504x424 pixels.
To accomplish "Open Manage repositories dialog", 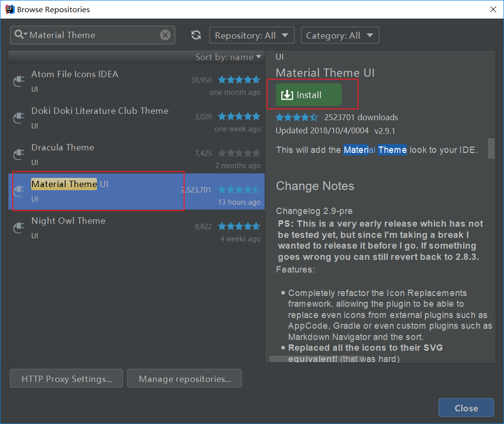I will click(185, 379).
